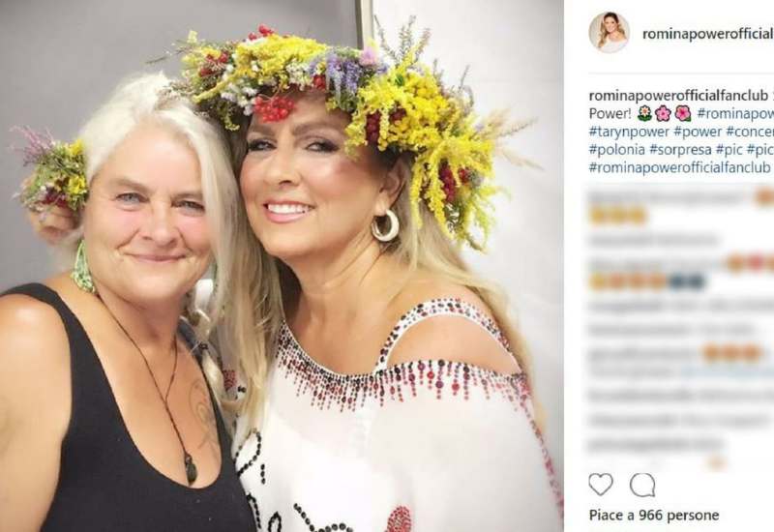Open the #tarynpower hashtag

coord(627,132)
